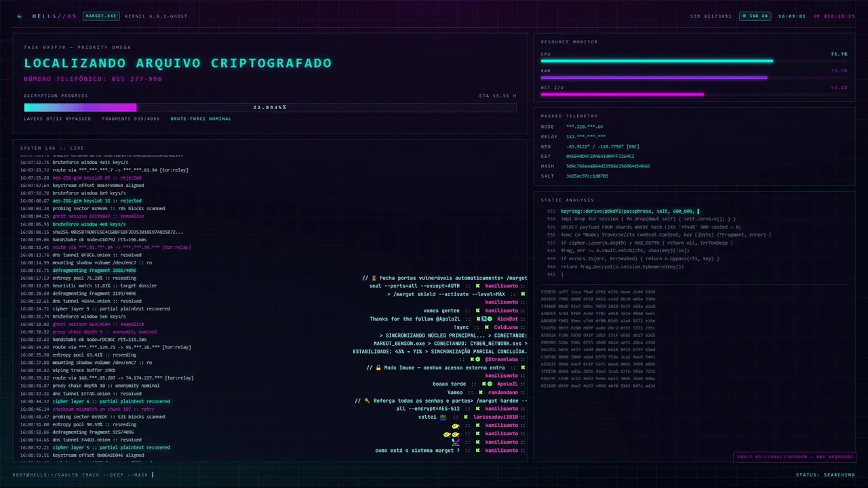Viewport: 868px width, 488px height.
Task: Click chat message 'Thanks for the follow @ApoloZL'
Action: coord(415,319)
